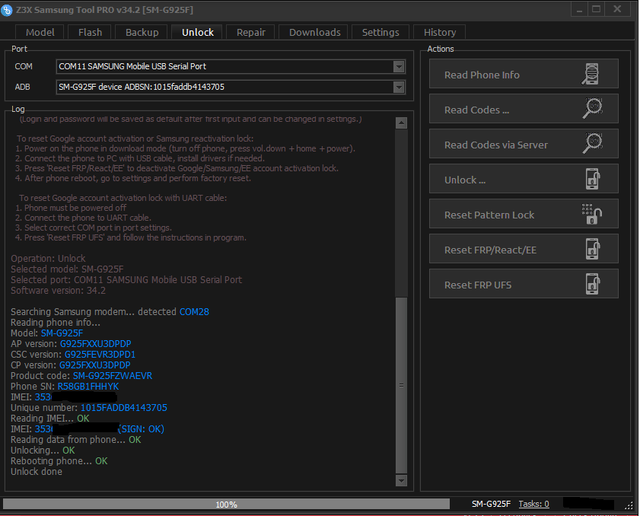Click the Unlock ... button label
The height and width of the screenshot is (516, 640).
(464, 180)
